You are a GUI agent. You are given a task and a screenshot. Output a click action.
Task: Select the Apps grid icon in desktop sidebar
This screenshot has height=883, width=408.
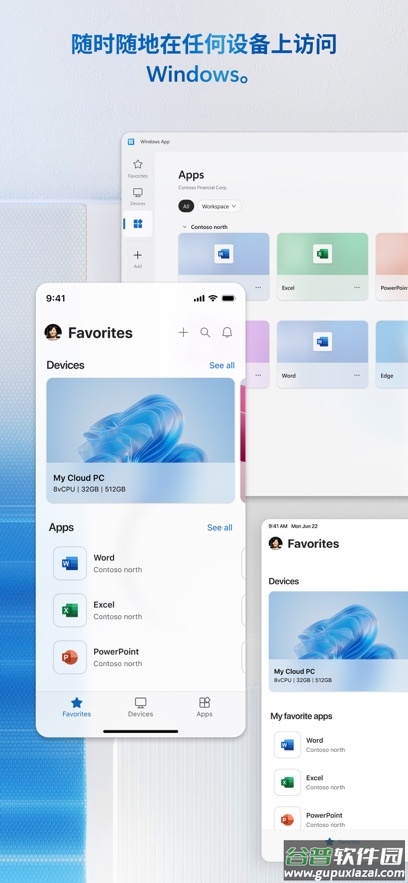point(138,224)
